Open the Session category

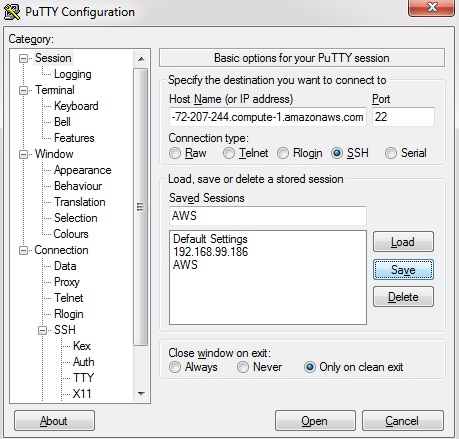pos(53,58)
